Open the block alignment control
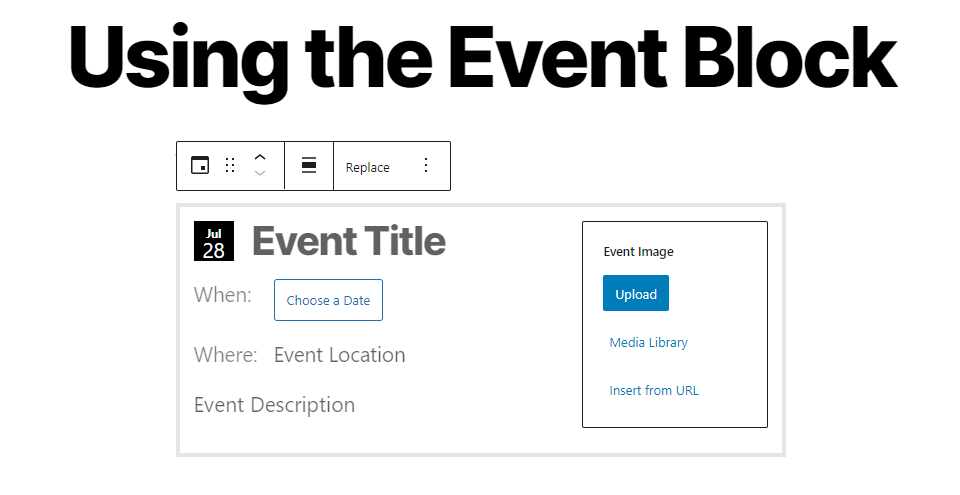 pos(309,166)
